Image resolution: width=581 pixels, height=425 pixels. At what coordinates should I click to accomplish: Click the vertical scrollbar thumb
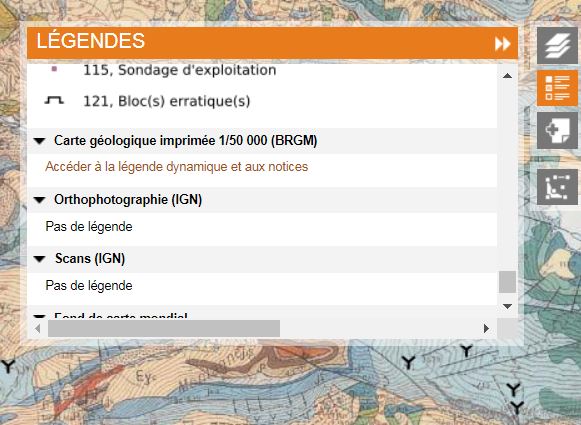(507, 282)
